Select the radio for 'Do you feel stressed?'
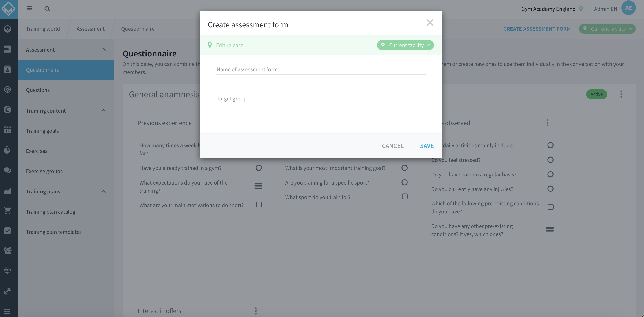 (550, 160)
